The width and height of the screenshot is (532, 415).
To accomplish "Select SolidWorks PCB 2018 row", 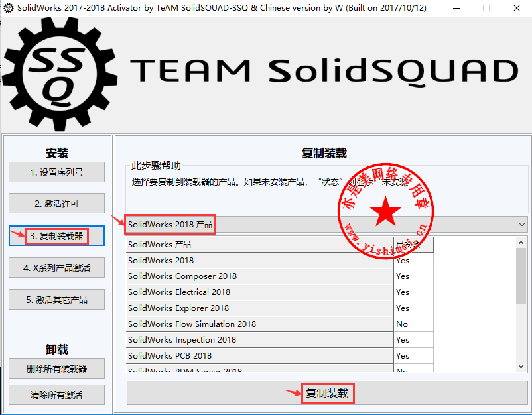I will point(259,355).
